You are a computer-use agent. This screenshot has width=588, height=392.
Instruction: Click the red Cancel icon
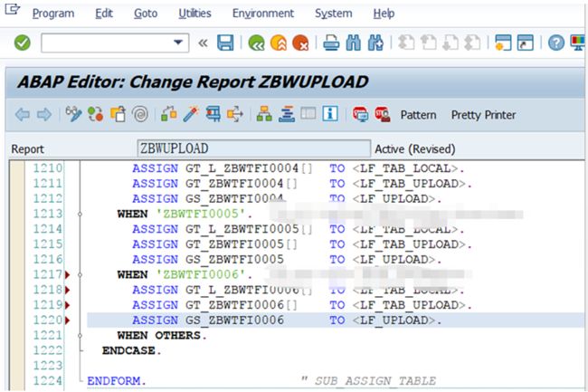(300, 43)
